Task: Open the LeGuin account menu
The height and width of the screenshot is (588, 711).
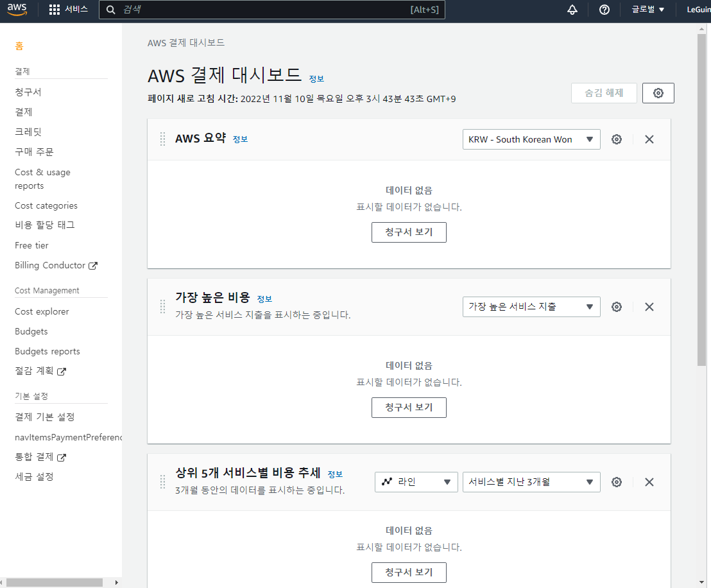Action: click(698, 10)
